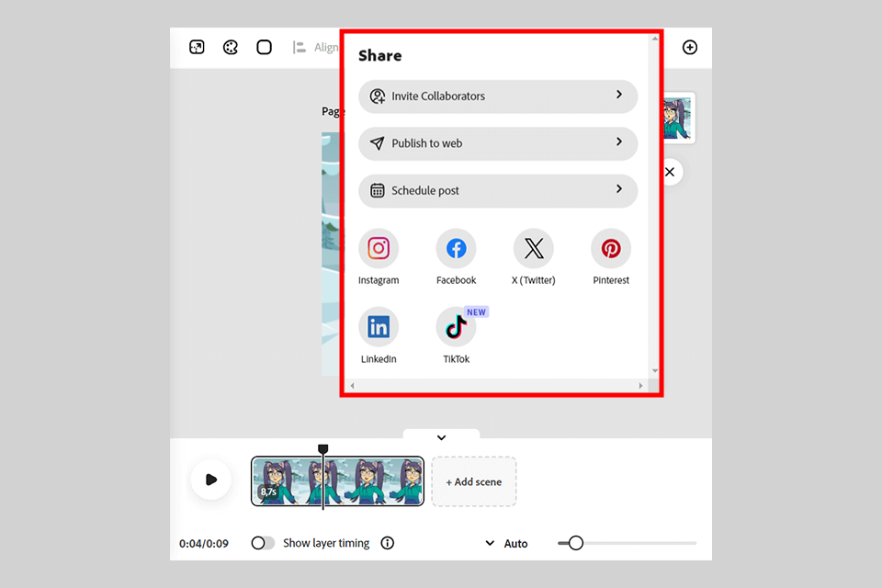Select the 8.7s scene clip
This screenshot has width=882, height=588.
337,481
